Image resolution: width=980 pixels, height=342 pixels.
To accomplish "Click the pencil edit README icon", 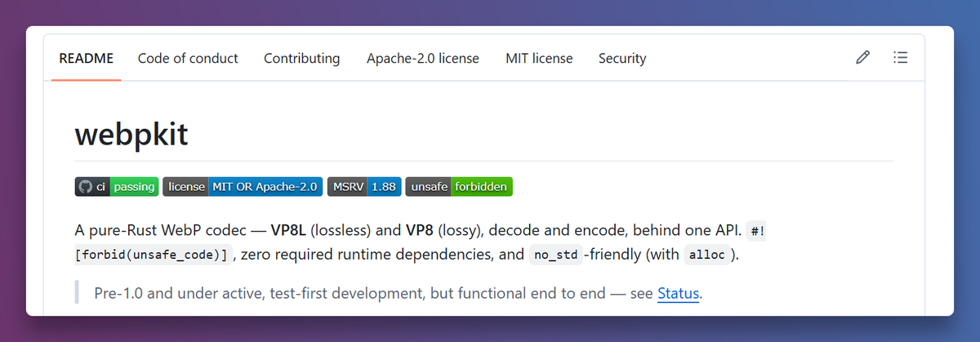I will 862,58.
